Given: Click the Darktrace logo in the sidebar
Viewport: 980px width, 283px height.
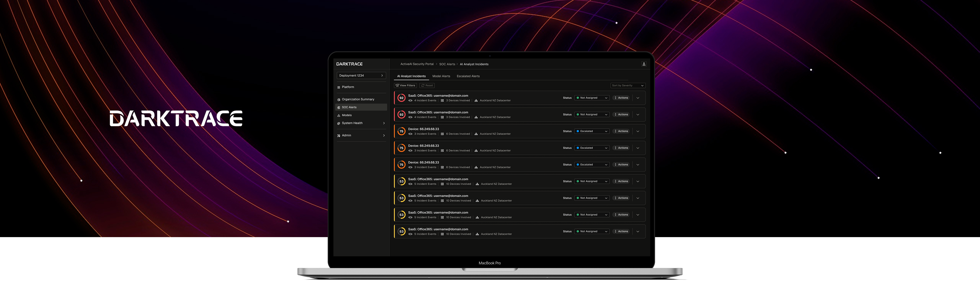Looking at the screenshot, I should pyautogui.click(x=349, y=64).
